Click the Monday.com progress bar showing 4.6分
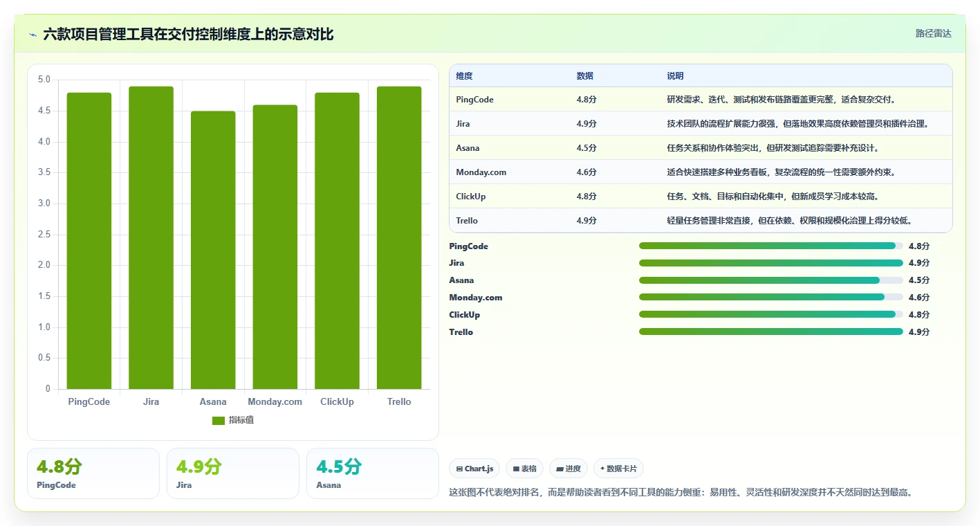Viewport: 980px width, 526px height. click(771, 297)
